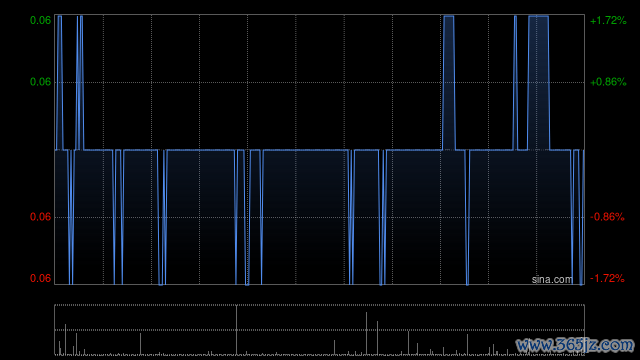The width and height of the screenshot is (640, 360).
Task: Click the +0.86% percentage label
Action: [x=608, y=82]
